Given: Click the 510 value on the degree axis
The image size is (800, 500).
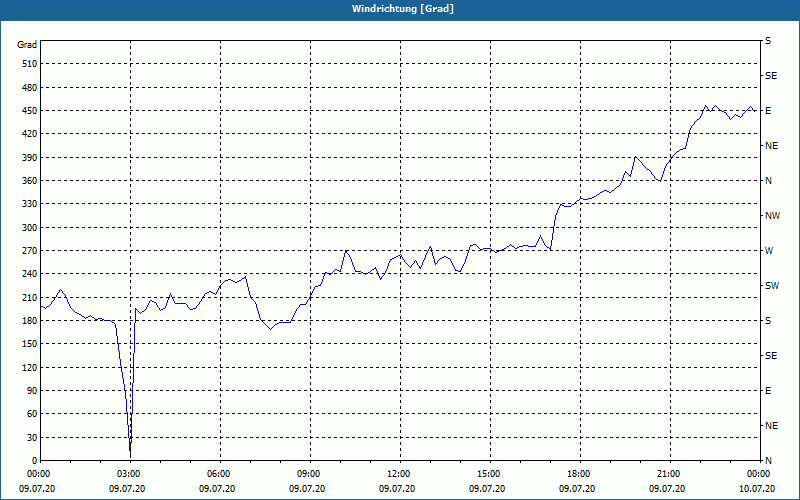Looking at the screenshot, I should coord(30,64).
